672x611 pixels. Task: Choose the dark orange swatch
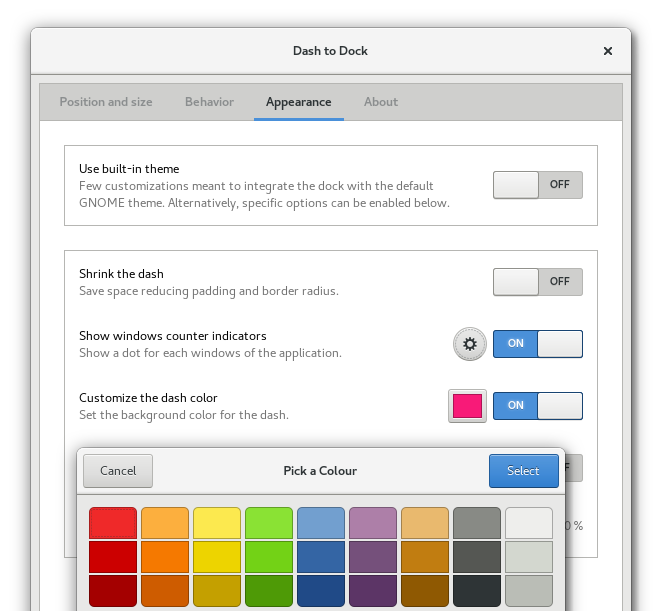click(165, 591)
